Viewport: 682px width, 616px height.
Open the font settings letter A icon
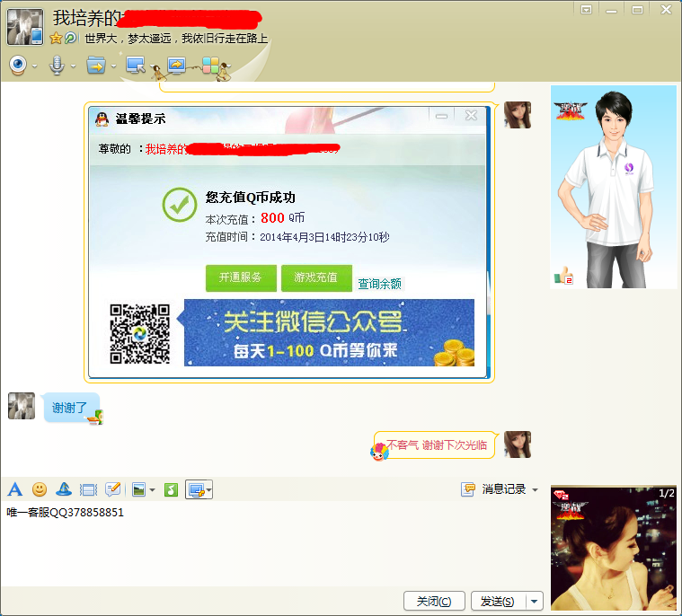14,489
